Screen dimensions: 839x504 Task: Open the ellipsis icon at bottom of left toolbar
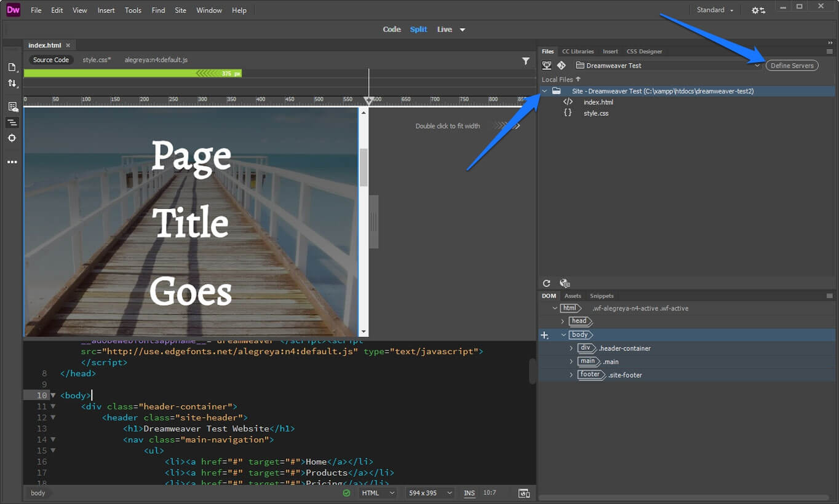[12, 162]
